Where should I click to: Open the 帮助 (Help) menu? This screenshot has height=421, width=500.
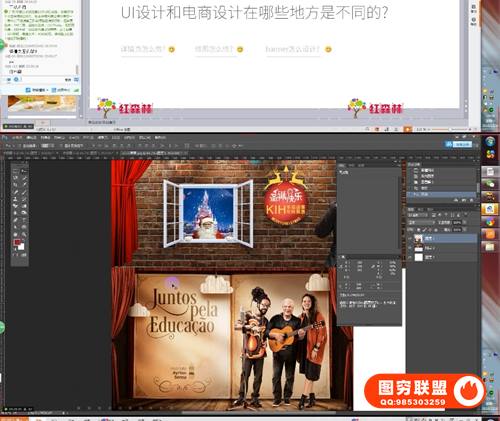point(160,138)
